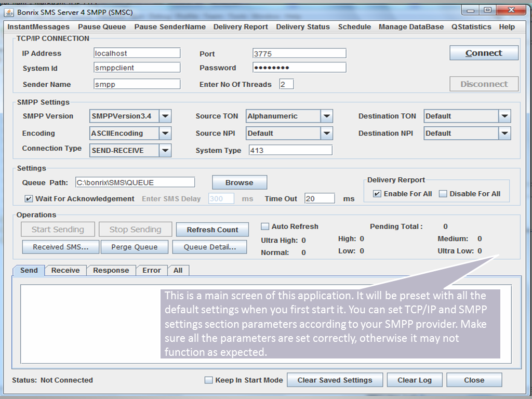
Task: Click the Refresh Count button
Action: click(x=212, y=230)
